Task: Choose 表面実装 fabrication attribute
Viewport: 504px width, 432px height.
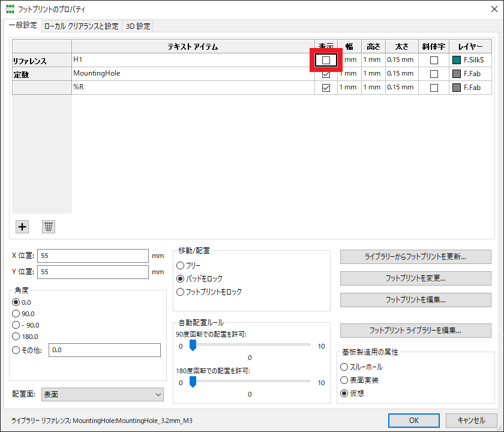Action: [x=344, y=380]
